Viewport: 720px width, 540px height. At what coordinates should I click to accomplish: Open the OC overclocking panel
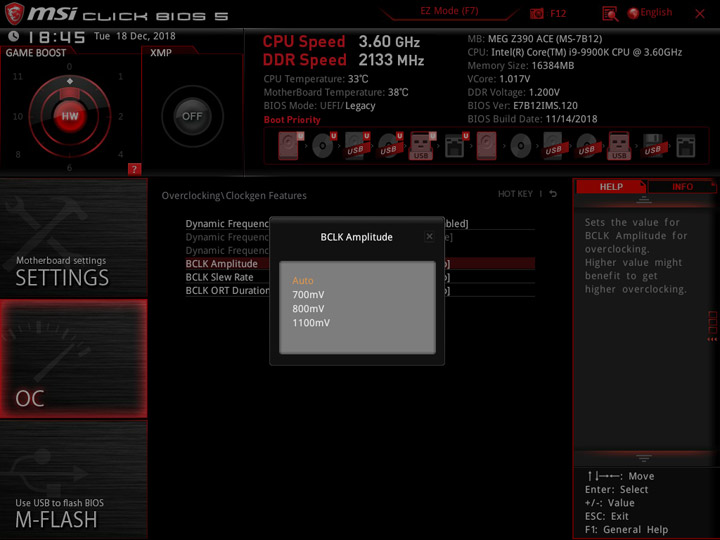click(73, 359)
